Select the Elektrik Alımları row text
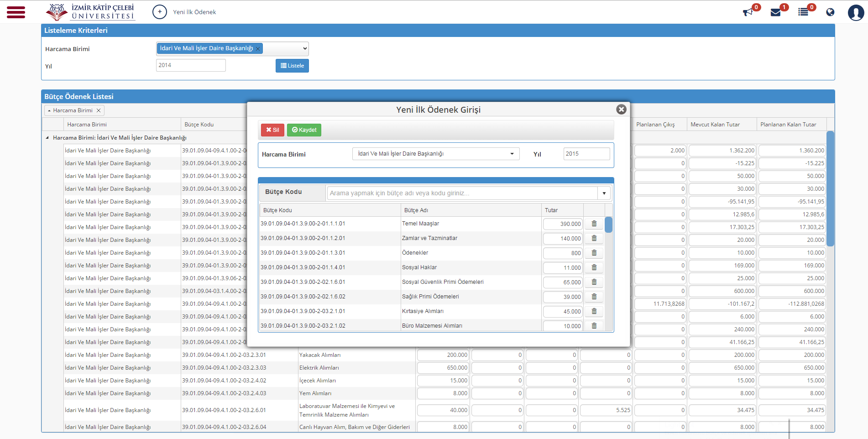 pos(319,368)
